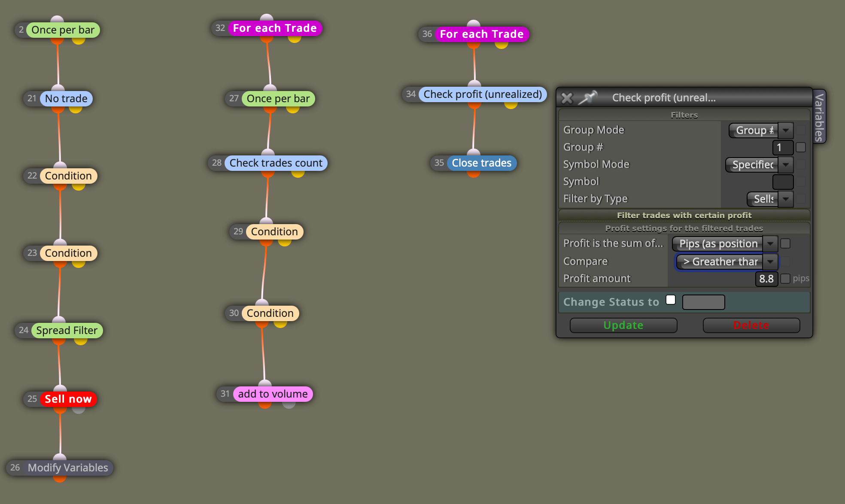Select block 21 No trade
The image size is (845, 504).
point(66,99)
